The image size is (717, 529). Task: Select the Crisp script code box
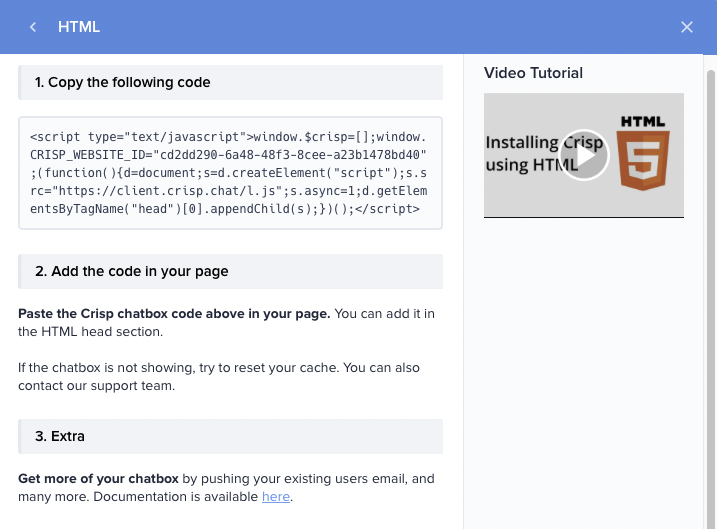coord(230,173)
